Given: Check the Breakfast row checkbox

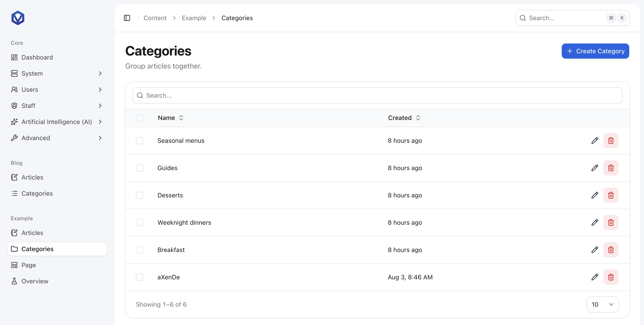Looking at the screenshot, I should click(x=140, y=250).
